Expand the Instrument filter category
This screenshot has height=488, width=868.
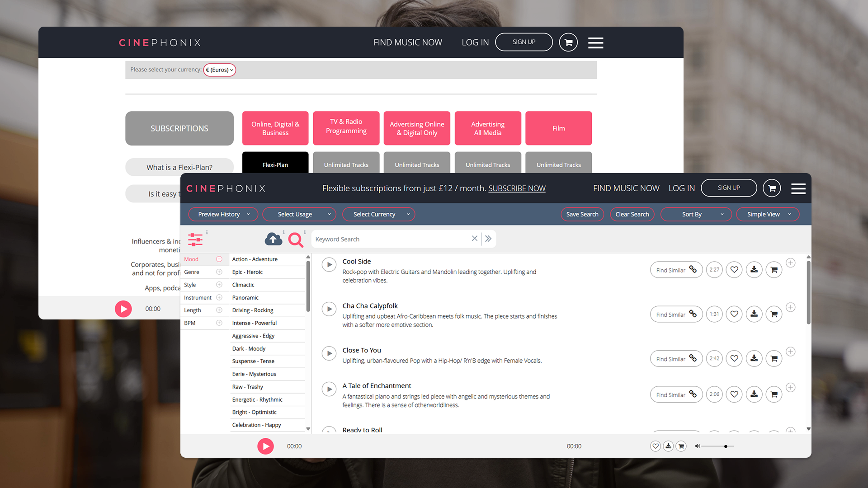click(x=219, y=297)
